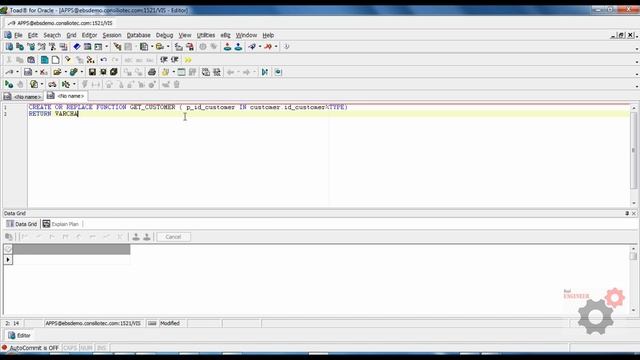Click the Rollback icon next to Commit
The width and height of the screenshot is (640, 360).
click(x=238, y=47)
